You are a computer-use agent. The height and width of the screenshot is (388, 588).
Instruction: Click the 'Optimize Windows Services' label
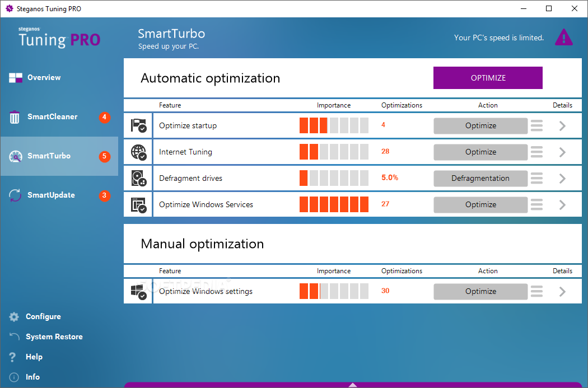pos(206,205)
